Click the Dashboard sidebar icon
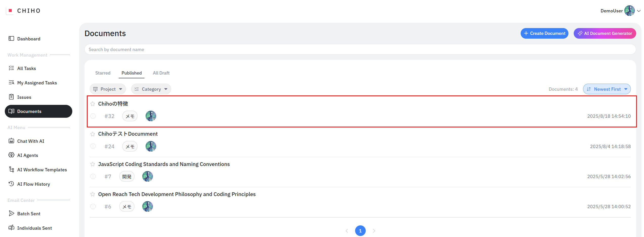Screen dimensions: 644x237 coord(11,39)
